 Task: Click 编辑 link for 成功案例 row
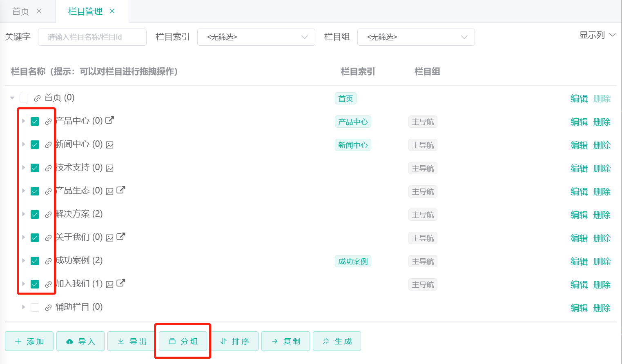coord(579,261)
